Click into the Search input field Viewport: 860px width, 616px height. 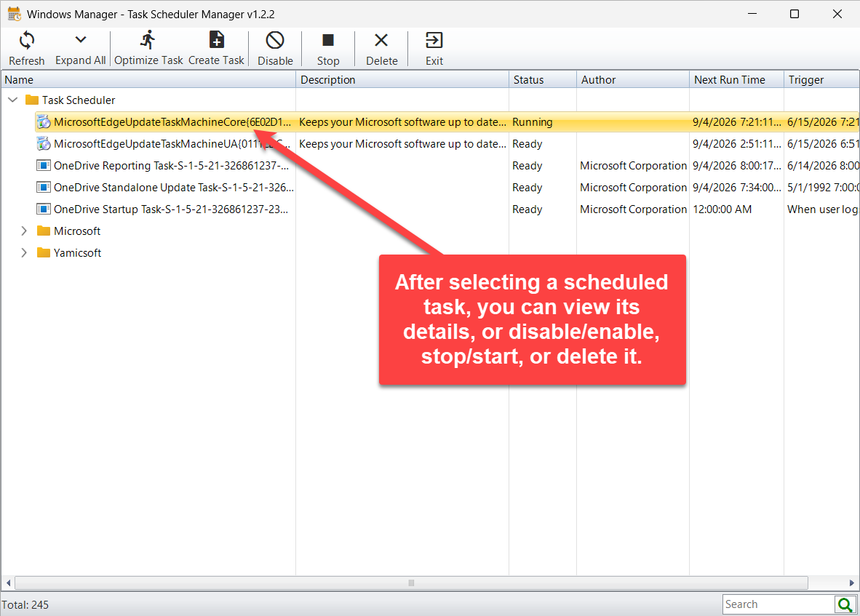click(778, 604)
